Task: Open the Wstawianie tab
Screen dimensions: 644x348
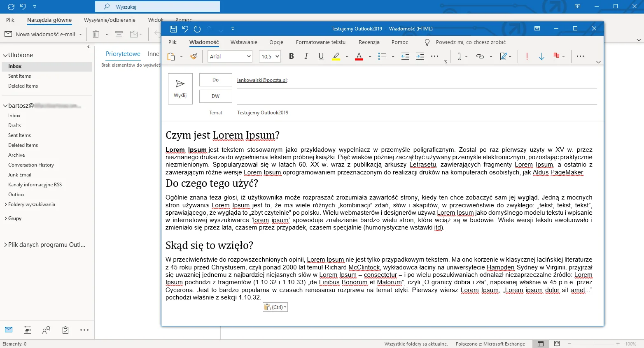Action: click(x=244, y=42)
